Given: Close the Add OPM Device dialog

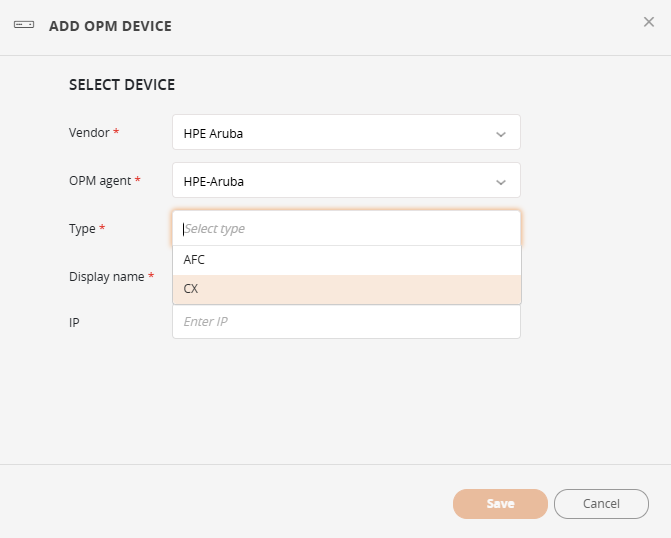Looking at the screenshot, I should point(648,22).
